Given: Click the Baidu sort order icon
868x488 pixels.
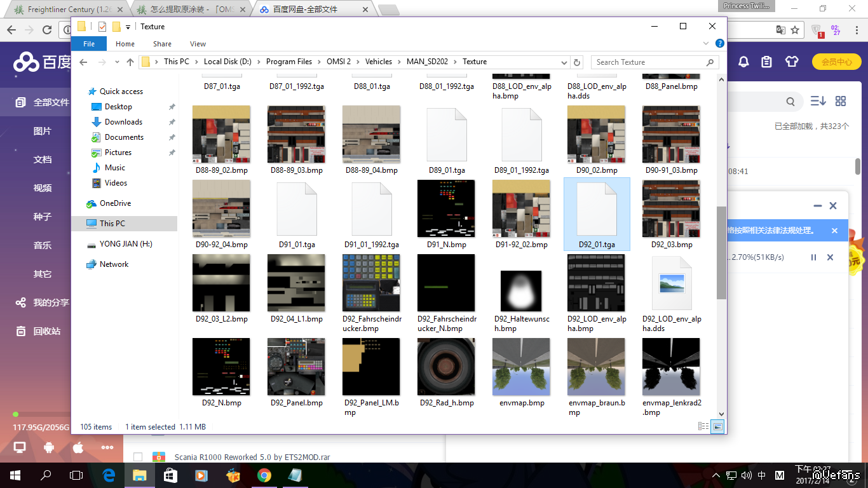Looking at the screenshot, I should pyautogui.click(x=818, y=101).
